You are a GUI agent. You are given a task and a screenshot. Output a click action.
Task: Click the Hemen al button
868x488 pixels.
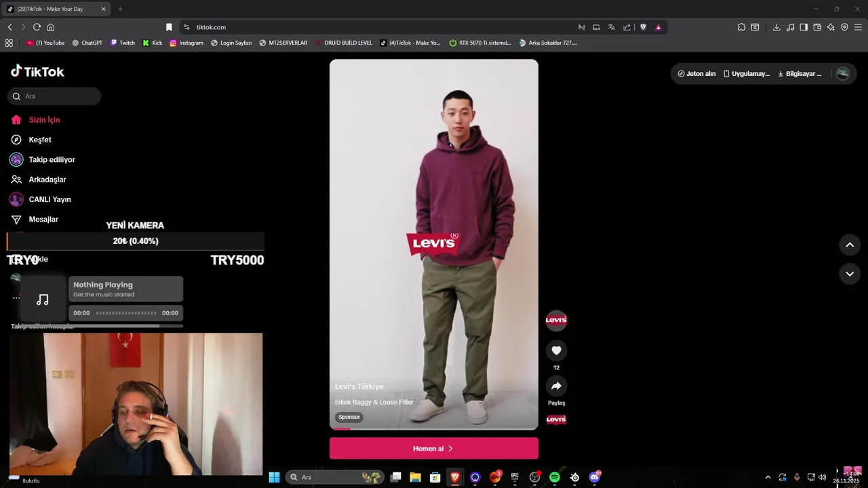pyautogui.click(x=434, y=449)
